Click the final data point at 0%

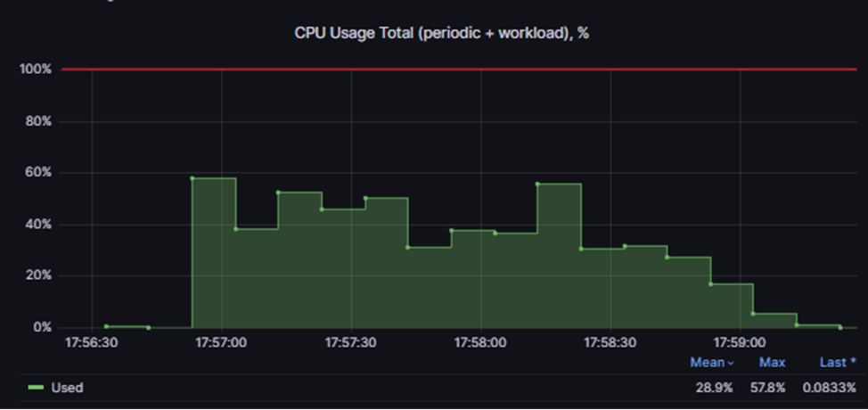click(x=840, y=328)
